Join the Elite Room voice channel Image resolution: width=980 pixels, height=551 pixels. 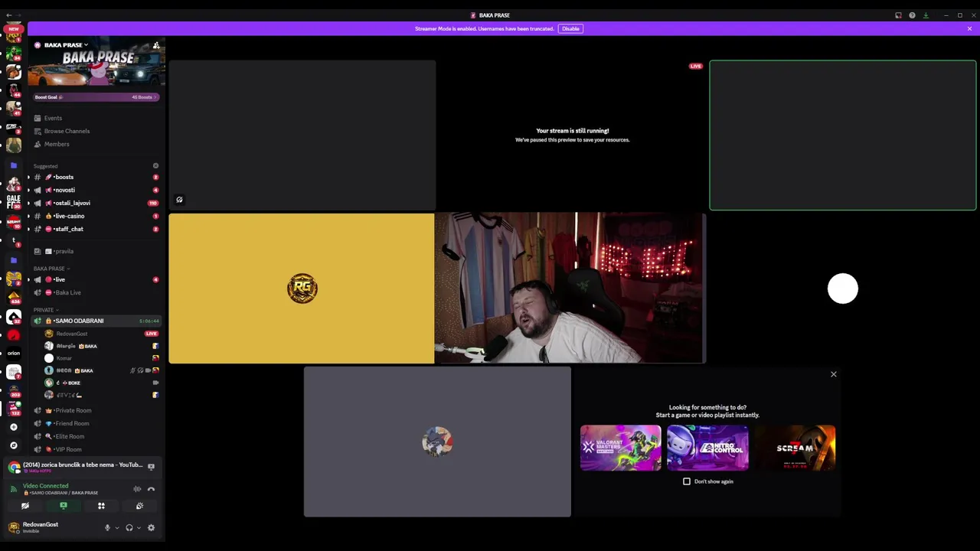coord(95,436)
